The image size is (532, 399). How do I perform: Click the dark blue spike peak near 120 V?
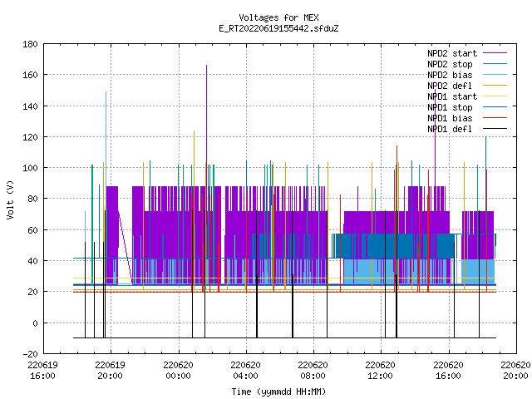coord(485,137)
